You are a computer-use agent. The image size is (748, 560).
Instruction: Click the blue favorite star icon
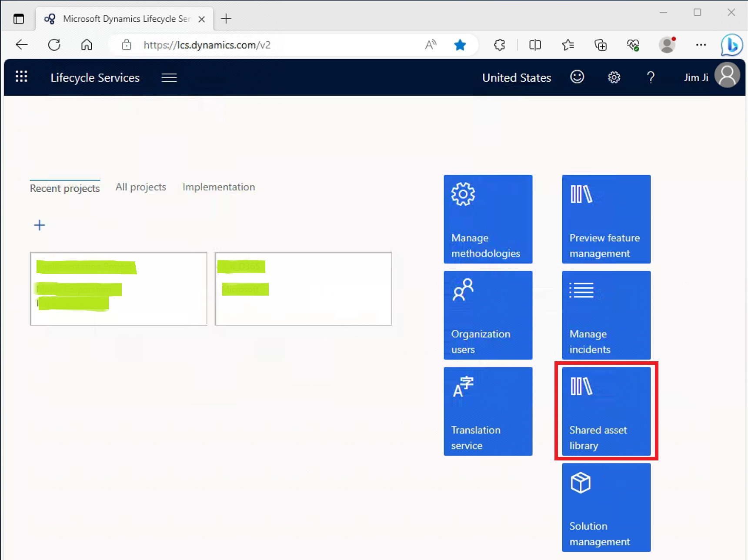460,45
